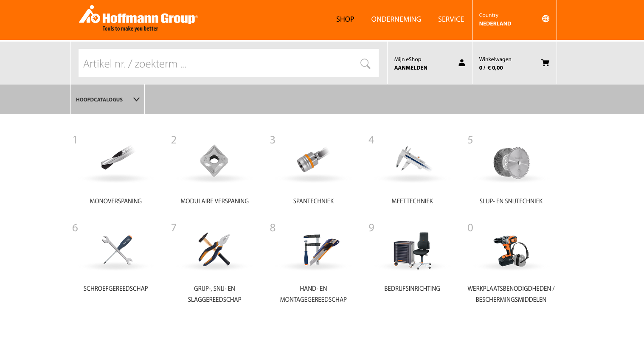Click the Bedrijfsinrichting category label
This screenshot has width=644, height=337.
[x=412, y=289]
